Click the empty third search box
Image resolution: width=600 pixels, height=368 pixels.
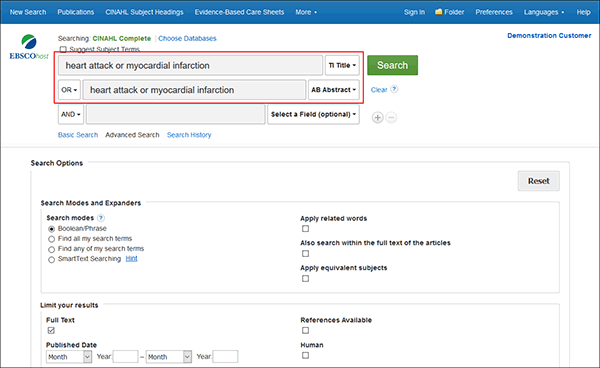point(176,114)
